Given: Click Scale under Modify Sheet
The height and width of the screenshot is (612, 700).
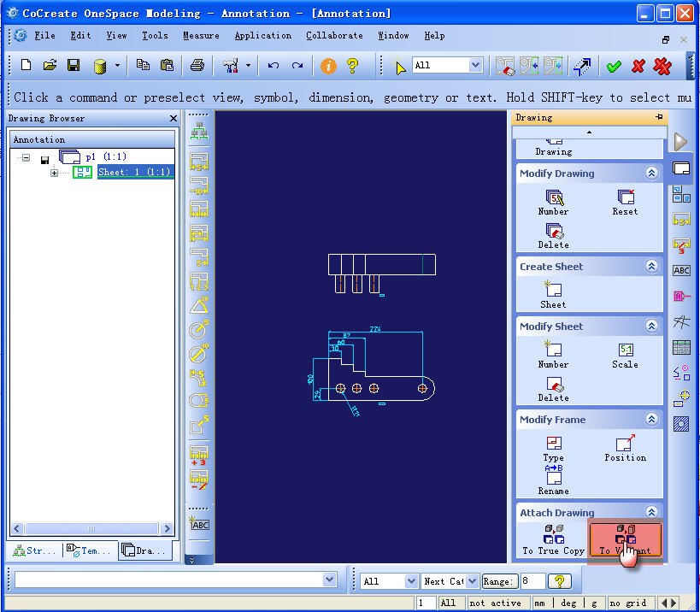Looking at the screenshot, I should point(625,356).
